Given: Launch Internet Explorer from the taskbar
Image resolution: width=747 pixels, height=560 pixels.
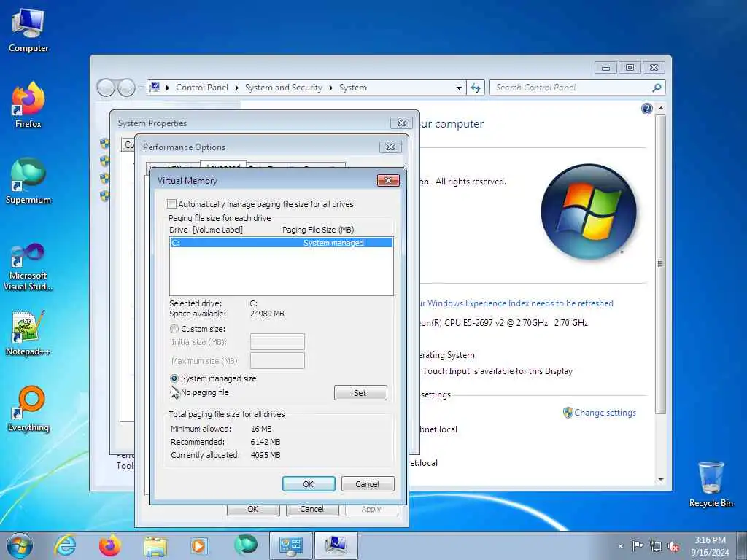Looking at the screenshot, I should (65, 545).
